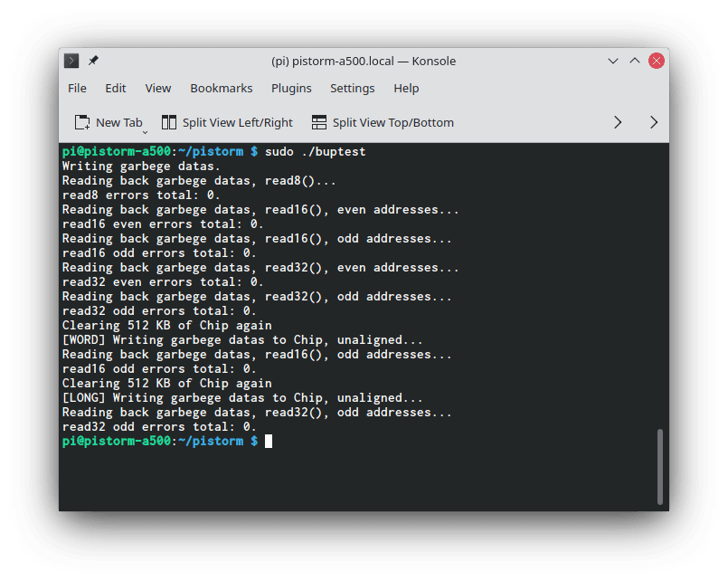Click the Split View Top/Bottom icon
Screen dimensions: 728x581
(318, 122)
